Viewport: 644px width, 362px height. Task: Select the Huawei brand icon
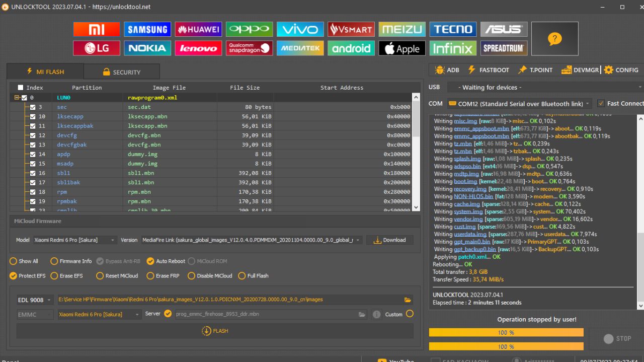tap(198, 29)
